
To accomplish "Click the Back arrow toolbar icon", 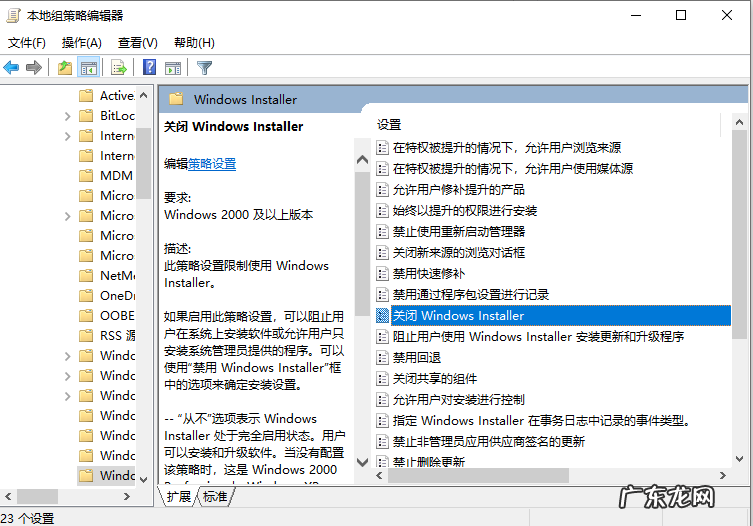I will pyautogui.click(x=11, y=68).
